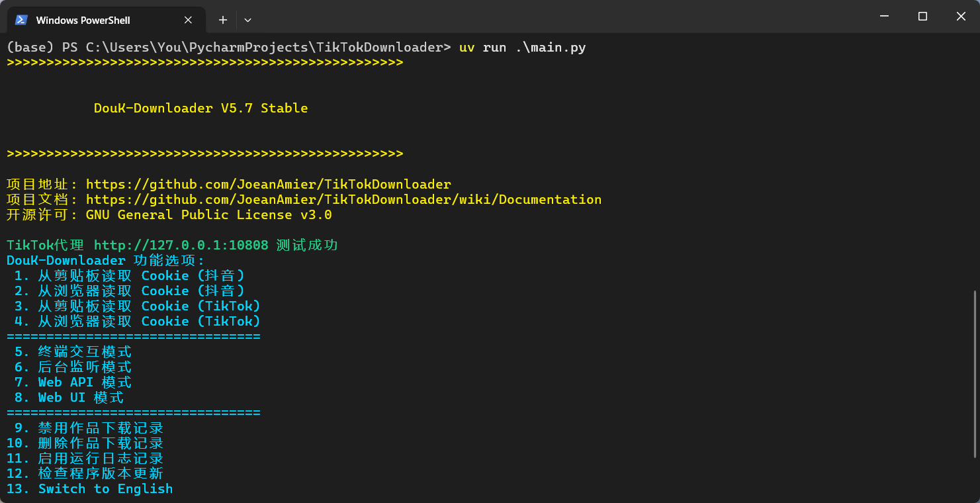This screenshot has width=980, height=503.
Task: Click the PowerShell icon on the tab
Action: (x=21, y=20)
